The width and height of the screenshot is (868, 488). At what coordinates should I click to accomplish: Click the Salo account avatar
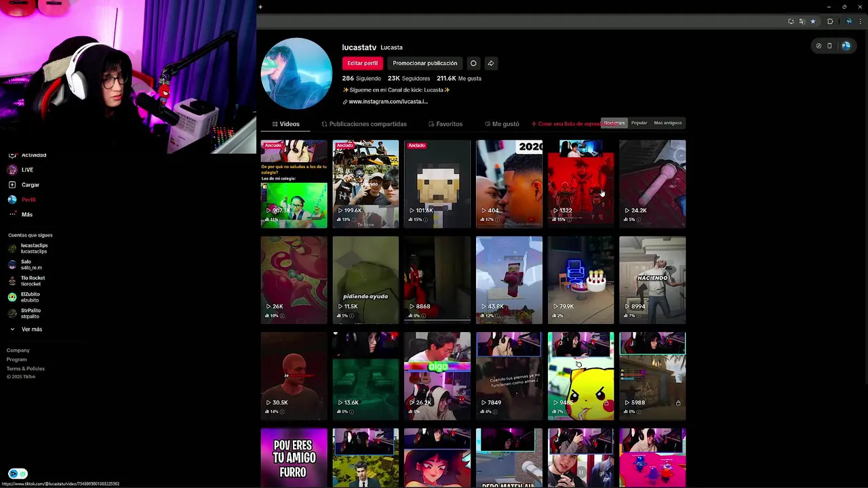pyautogui.click(x=12, y=264)
